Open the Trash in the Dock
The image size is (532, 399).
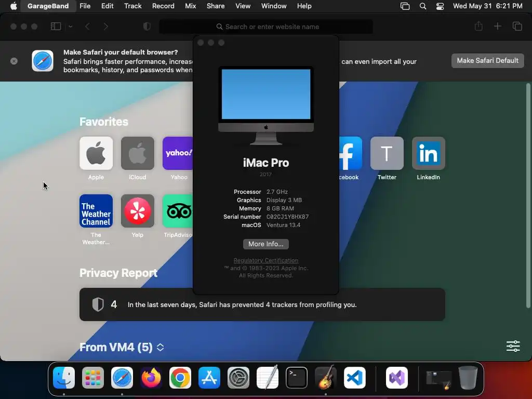[468, 378]
